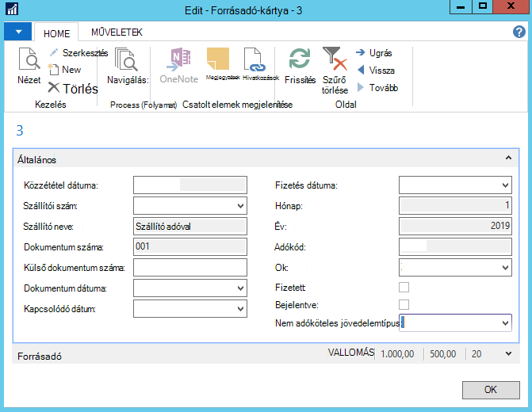Viewport: 532px width, 412px height.
Task: Toggle the Bejelentve checkbox
Action: point(404,304)
